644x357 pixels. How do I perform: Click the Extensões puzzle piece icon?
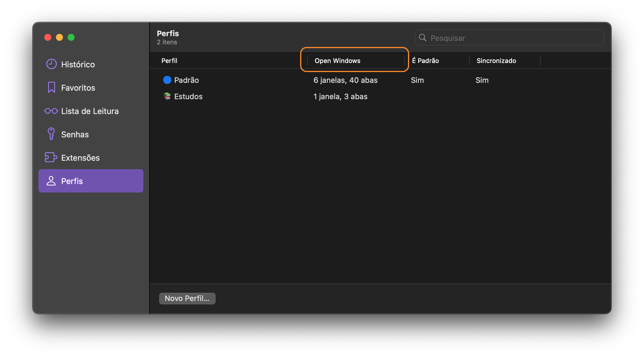(51, 157)
